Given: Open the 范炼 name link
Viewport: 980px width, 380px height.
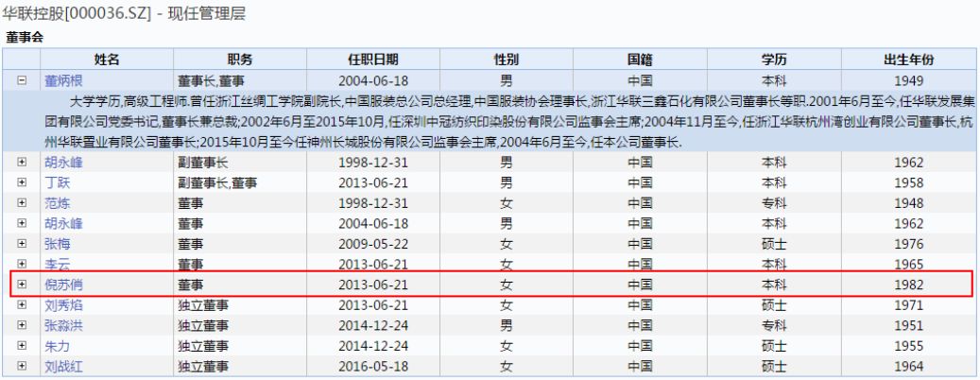Looking at the screenshot, I should click(57, 203).
